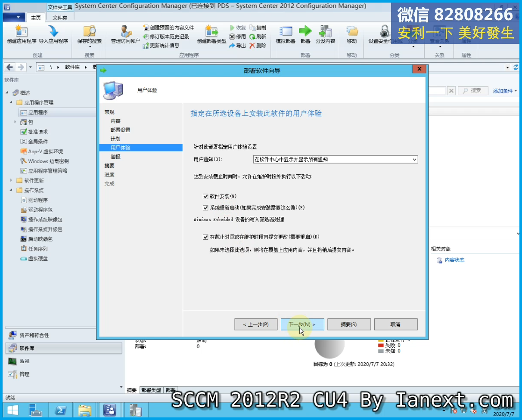Open the Content Status (内容状态) link

pos(454,260)
